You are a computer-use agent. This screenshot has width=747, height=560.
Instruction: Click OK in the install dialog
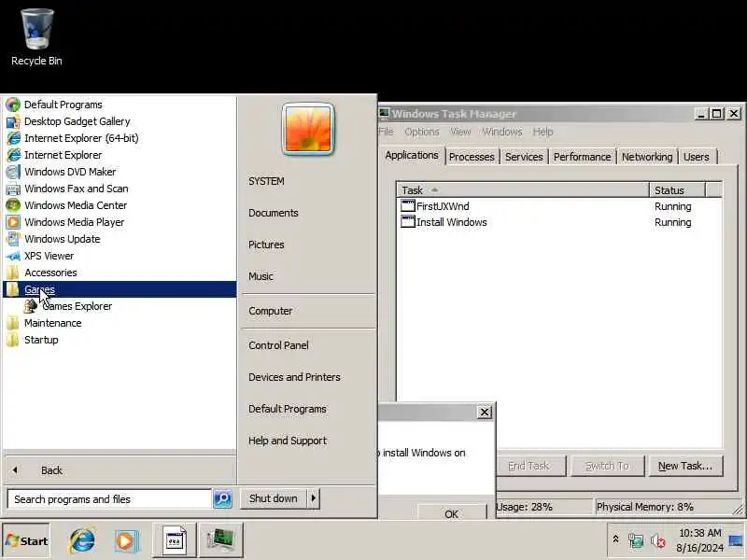click(x=452, y=512)
